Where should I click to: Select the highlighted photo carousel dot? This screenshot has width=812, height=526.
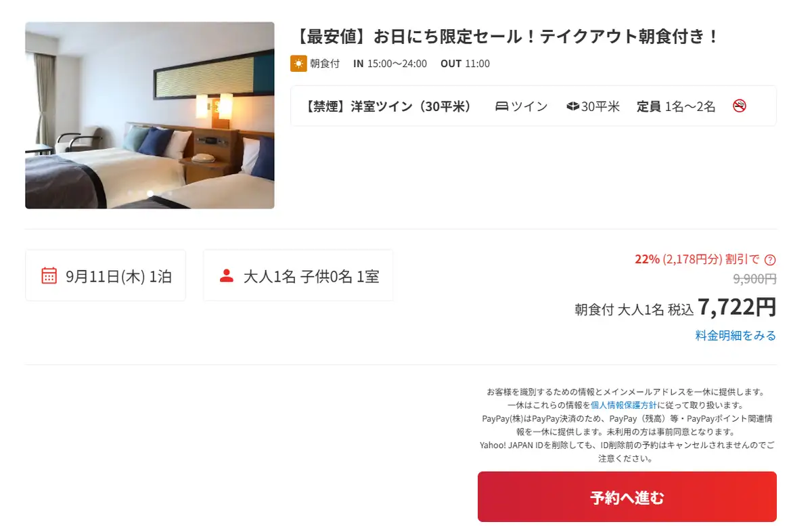point(150,194)
